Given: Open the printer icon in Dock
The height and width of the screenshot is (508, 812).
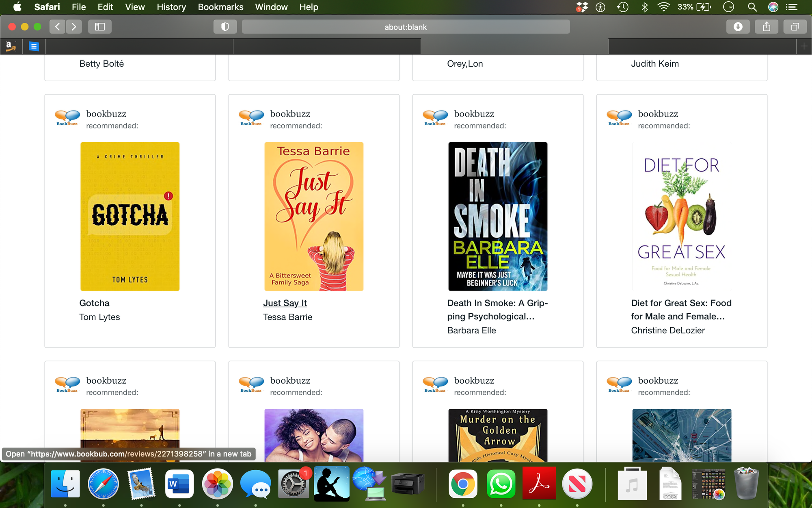Looking at the screenshot, I should [x=408, y=484].
